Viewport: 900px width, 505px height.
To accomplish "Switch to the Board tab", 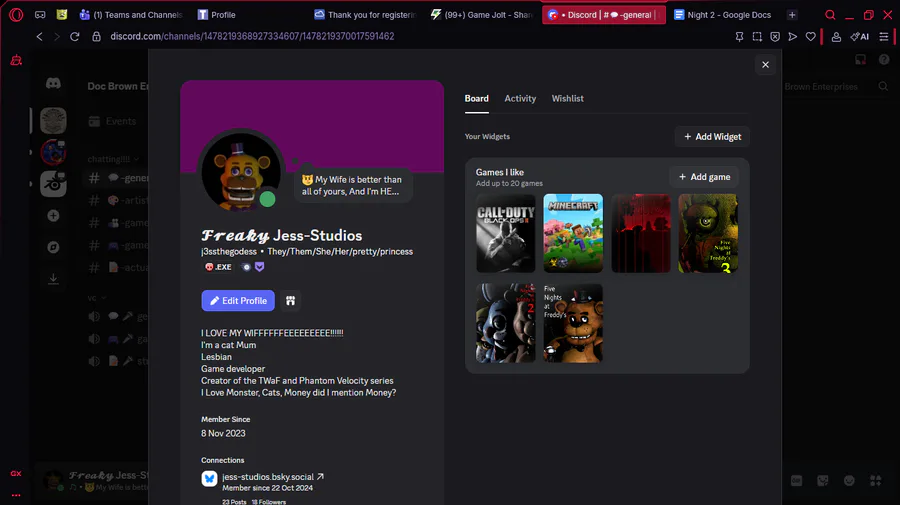I will point(476,99).
